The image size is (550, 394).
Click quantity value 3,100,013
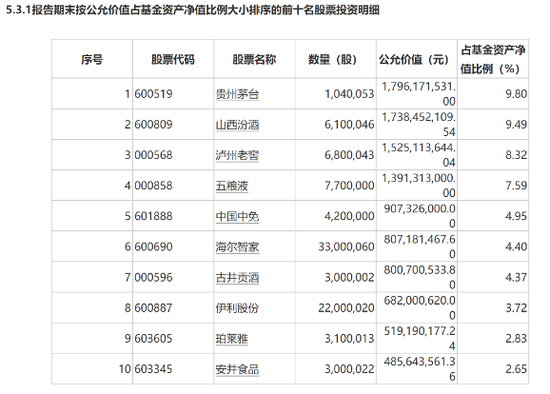pyautogui.click(x=349, y=339)
